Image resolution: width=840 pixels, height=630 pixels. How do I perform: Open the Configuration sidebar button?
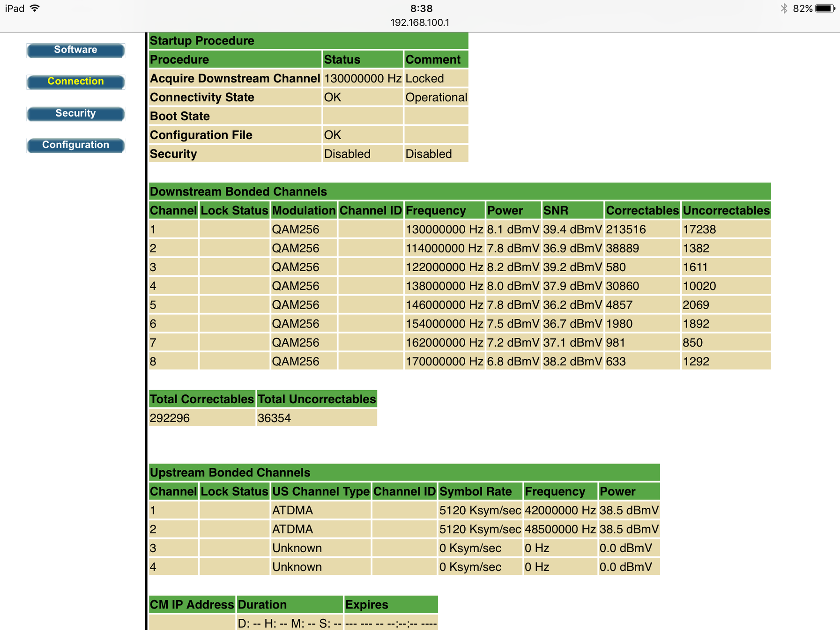click(x=75, y=145)
